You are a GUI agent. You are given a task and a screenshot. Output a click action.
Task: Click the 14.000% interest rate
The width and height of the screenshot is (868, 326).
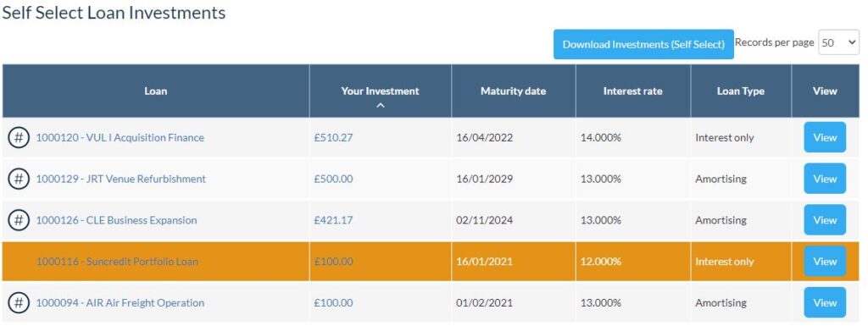pyautogui.click(x=601, y=137)
